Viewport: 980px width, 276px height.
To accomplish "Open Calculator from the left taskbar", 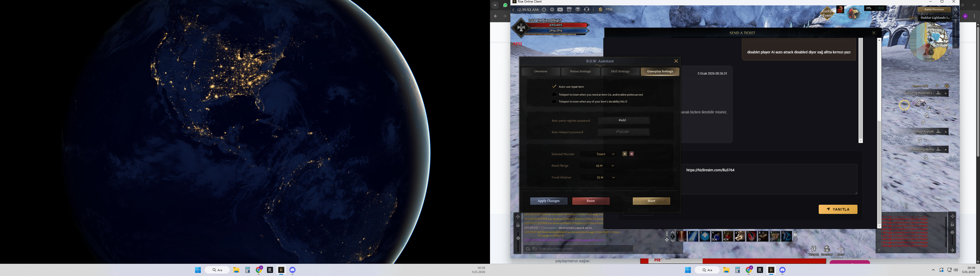I will [x=247, y=270].
